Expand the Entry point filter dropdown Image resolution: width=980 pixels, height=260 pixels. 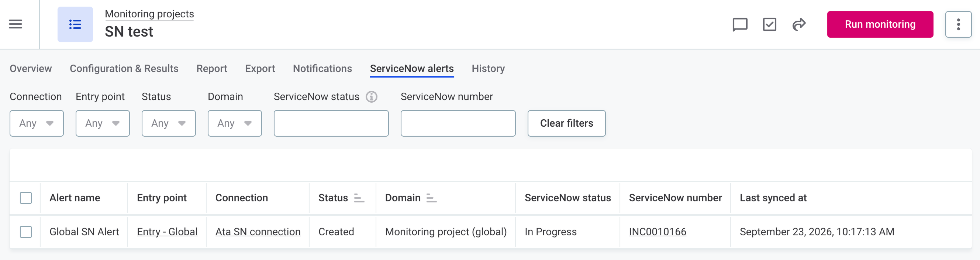103,123
